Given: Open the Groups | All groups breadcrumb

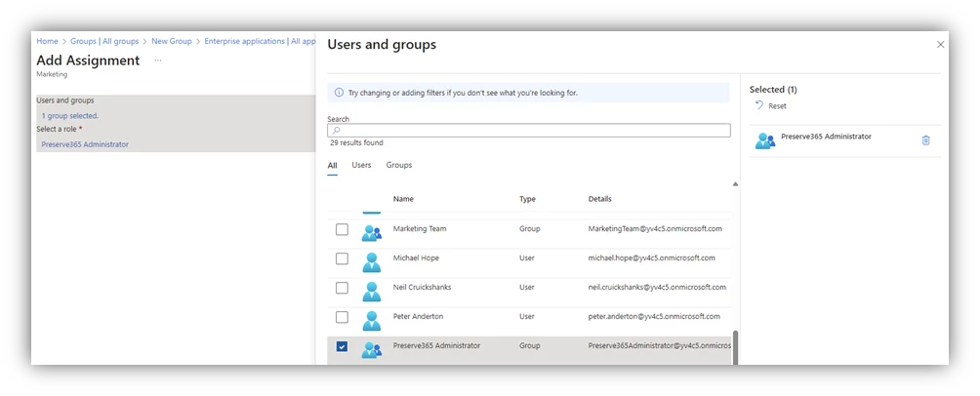Looking at the screenshot, I should [104, 41].
